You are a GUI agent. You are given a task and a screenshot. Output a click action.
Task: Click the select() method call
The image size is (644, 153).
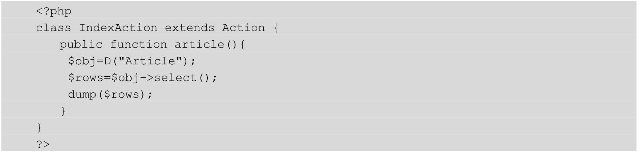[x=182, y=78]
